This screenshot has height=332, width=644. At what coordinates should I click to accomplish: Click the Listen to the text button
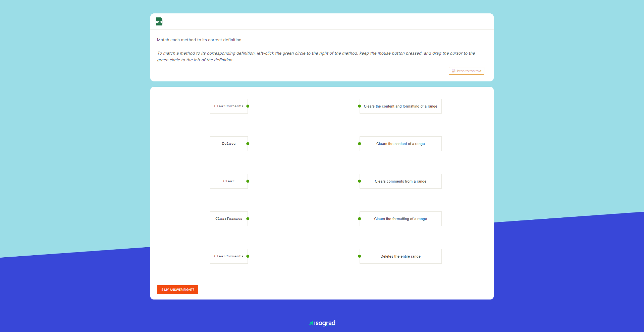click(x=466, y=71)
